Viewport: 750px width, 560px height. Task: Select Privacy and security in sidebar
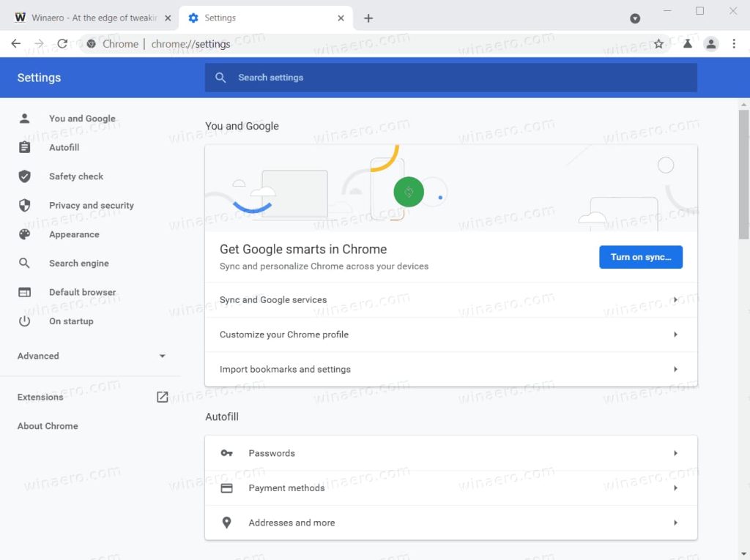click(91, 205)
